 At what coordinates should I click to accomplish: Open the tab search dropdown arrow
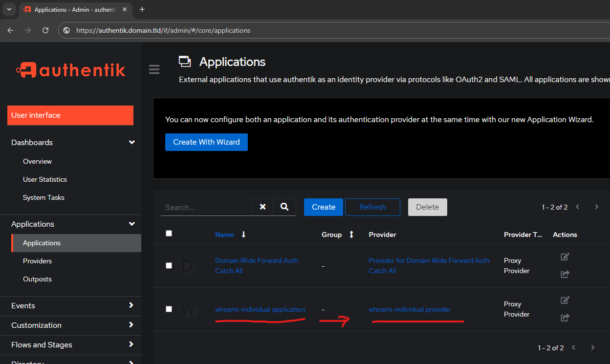(x=9, y=9)
